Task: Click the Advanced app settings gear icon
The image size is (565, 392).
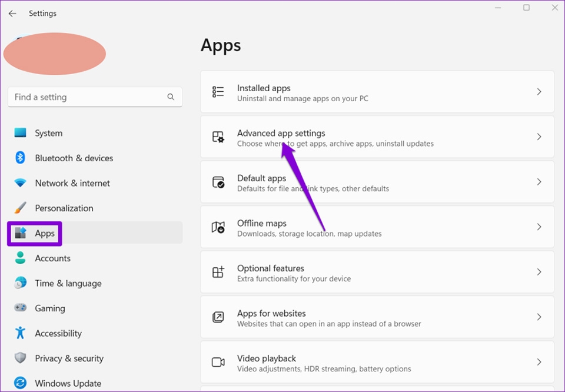Action: tap(218, 137)
